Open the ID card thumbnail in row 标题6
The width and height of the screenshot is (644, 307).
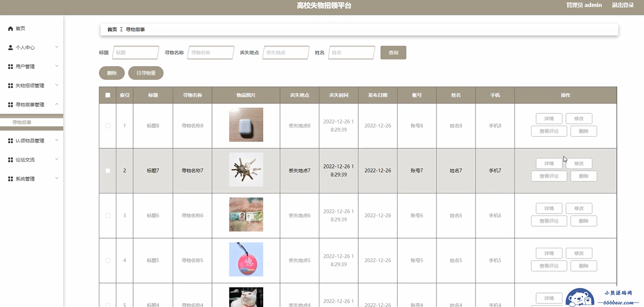click(246, 215)
